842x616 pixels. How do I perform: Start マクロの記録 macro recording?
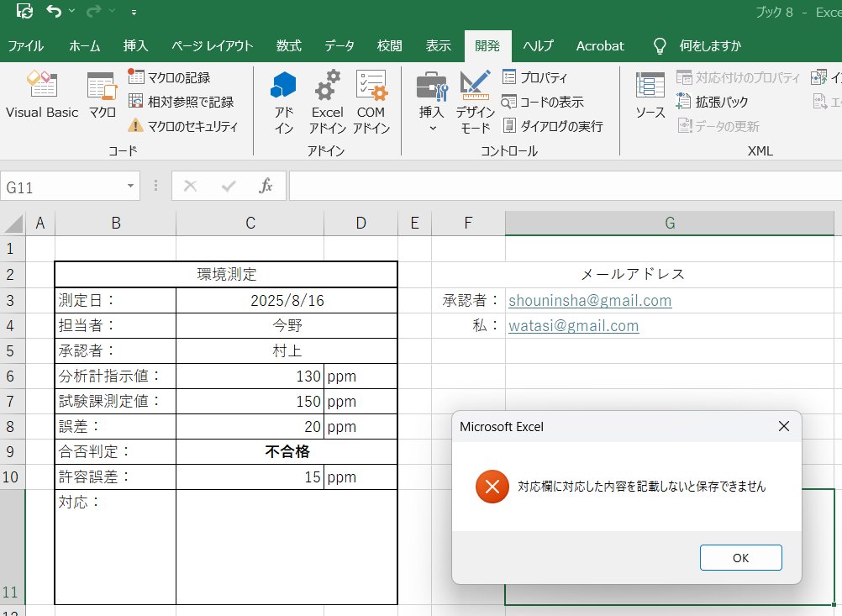tap(169, 77)
